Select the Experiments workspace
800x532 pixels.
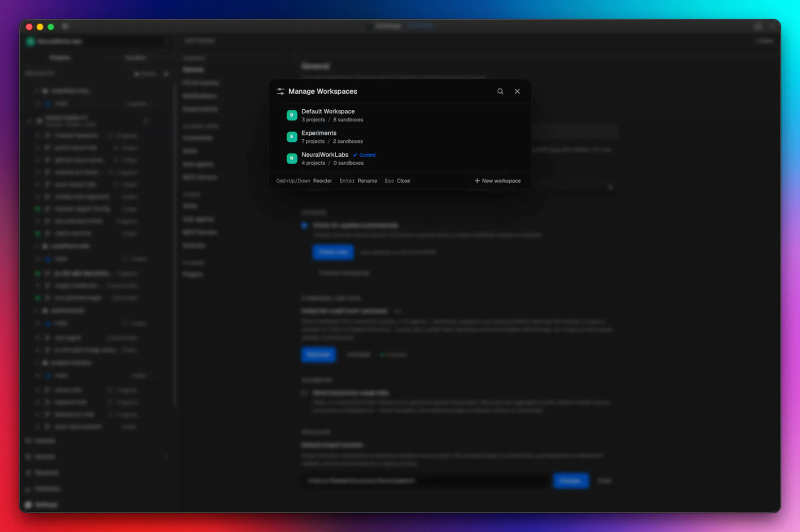[400, 137]
